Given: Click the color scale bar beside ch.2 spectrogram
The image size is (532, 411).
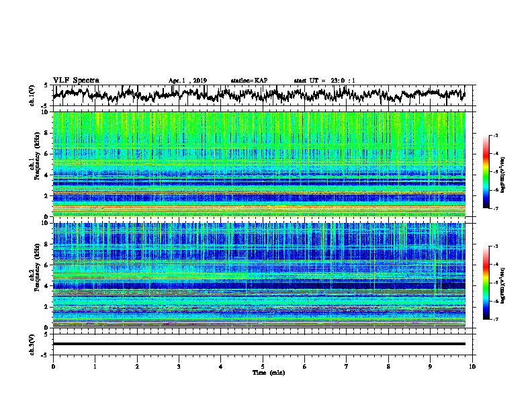Looking at the screenshot, I should [486, 283].
